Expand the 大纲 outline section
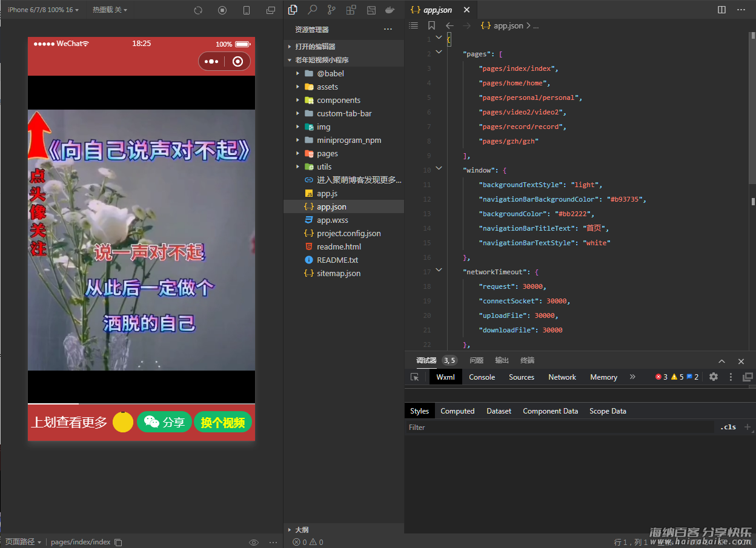The width and height of the screenshot is (756, 548). coord(302,529)
